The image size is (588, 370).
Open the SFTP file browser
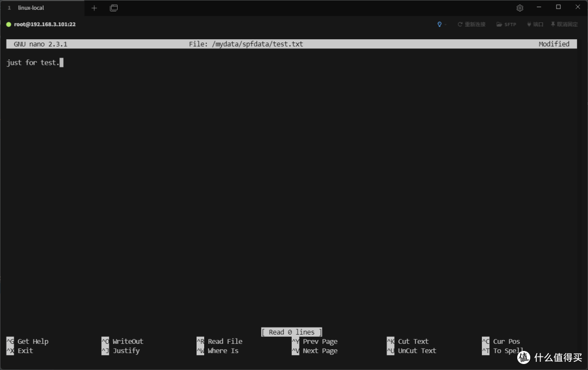[506, 24]
